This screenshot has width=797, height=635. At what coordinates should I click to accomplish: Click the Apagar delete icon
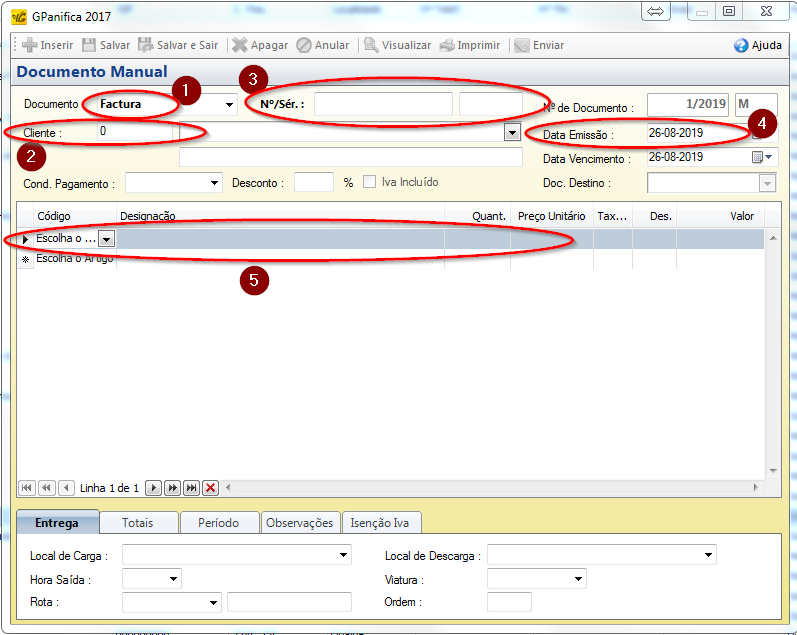click(x=240, y=45)
